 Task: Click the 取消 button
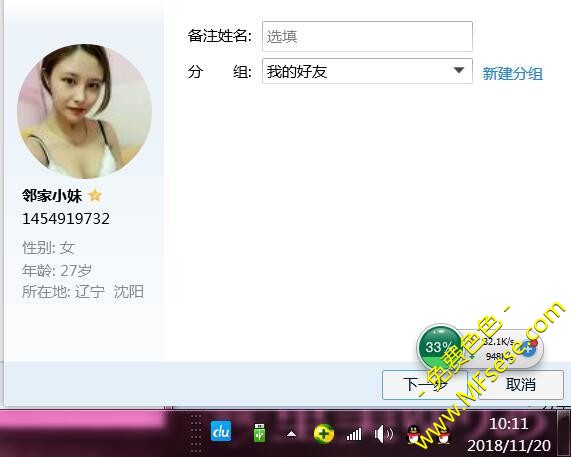pyautogui.click(x=521, y=385)
